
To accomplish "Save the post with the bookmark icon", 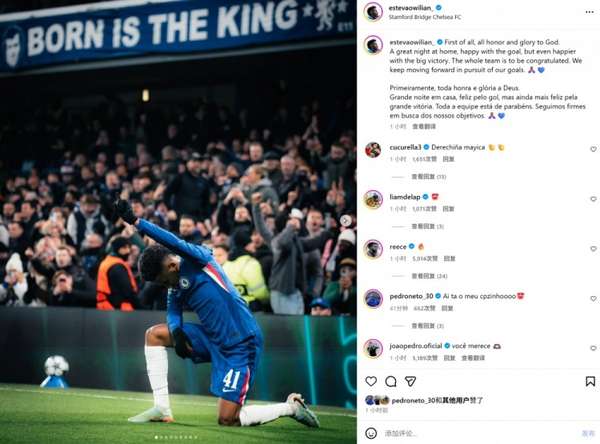I will coord(590,381).
